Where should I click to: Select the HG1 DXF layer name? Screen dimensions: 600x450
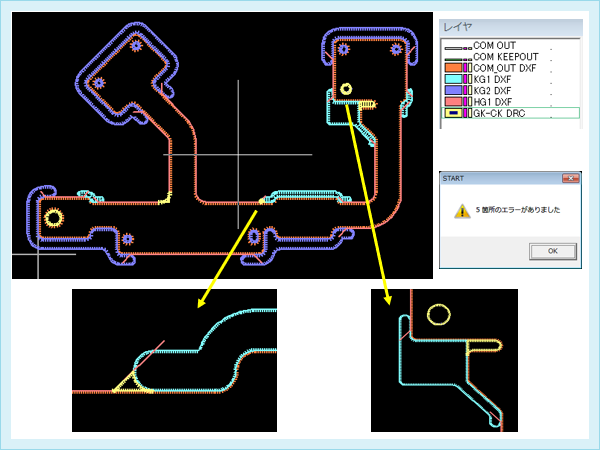494,102
